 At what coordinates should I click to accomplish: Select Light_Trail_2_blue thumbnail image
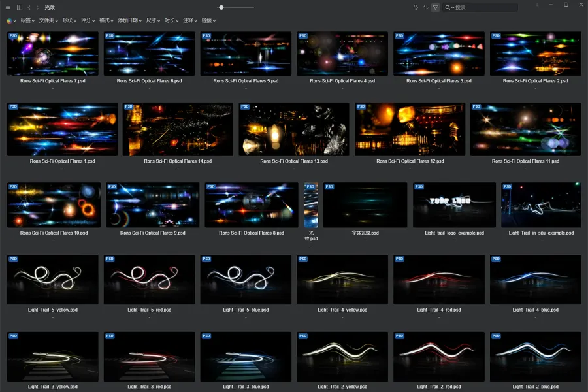click(536, 356)
